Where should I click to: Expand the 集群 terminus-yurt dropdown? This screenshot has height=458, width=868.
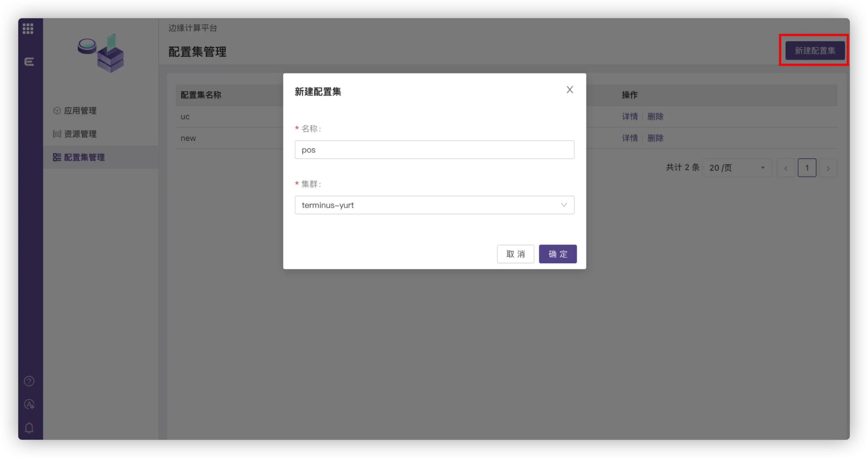pos(434,205)
